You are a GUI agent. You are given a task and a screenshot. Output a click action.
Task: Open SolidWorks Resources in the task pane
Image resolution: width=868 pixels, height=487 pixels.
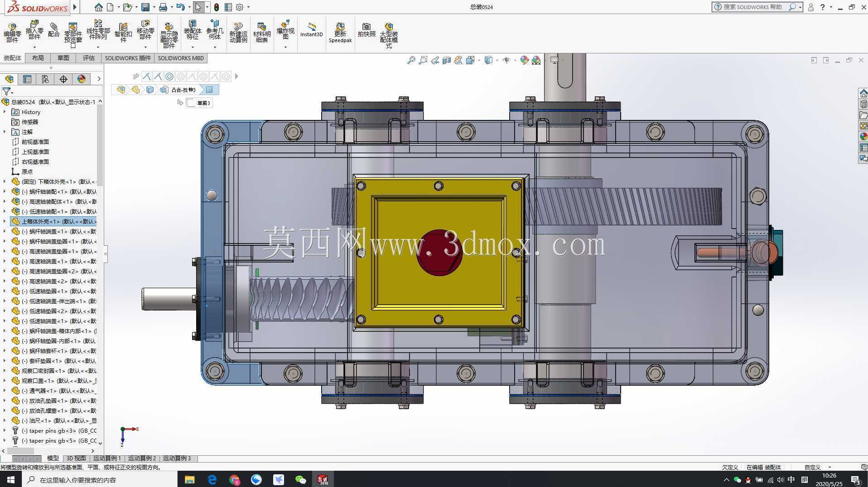(863, 93)
